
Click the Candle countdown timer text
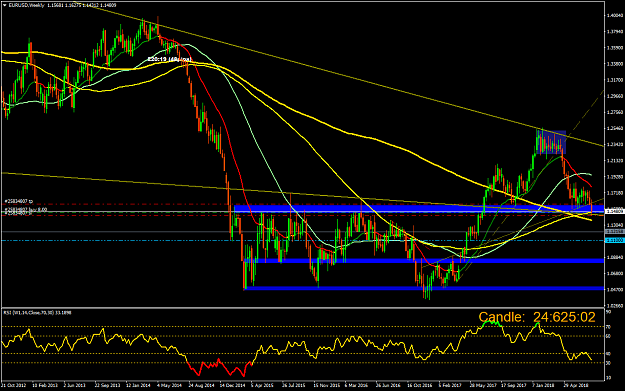(537, 317)
